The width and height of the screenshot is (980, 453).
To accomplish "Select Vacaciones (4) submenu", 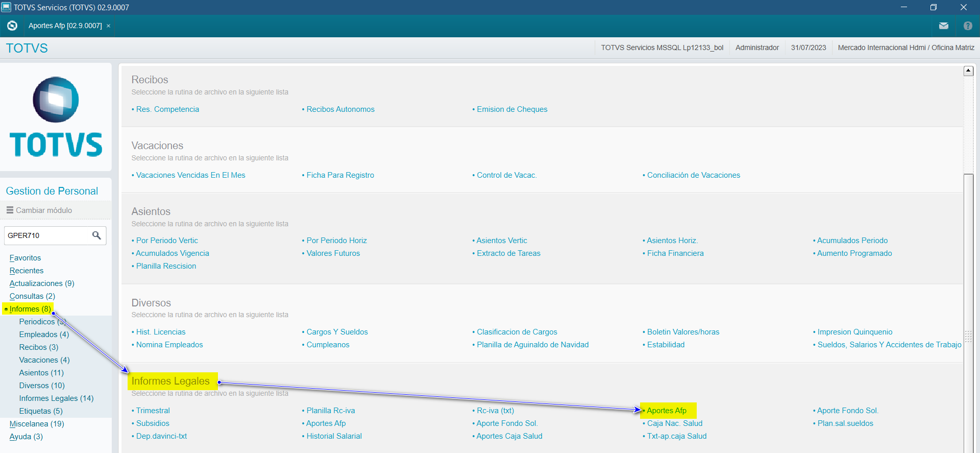I will (x=44, y=360).
